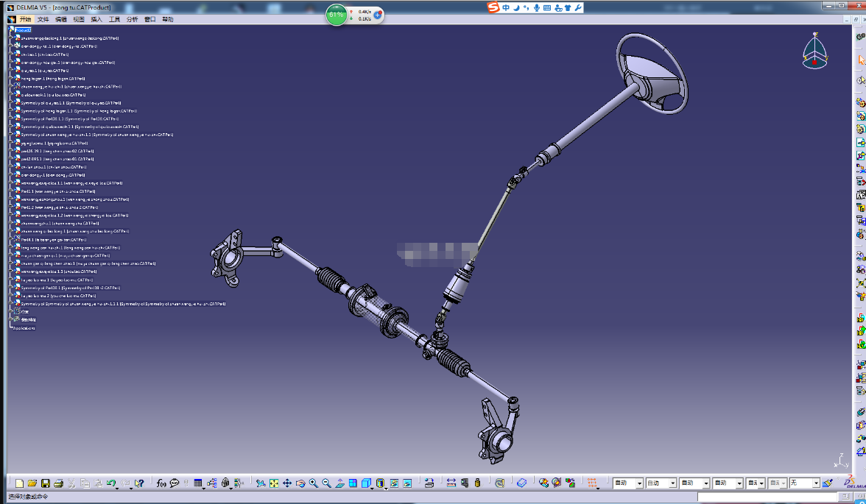Click the command input field at bottom right
The height and width of the screenshot is (504, 866).
[767, 497]
